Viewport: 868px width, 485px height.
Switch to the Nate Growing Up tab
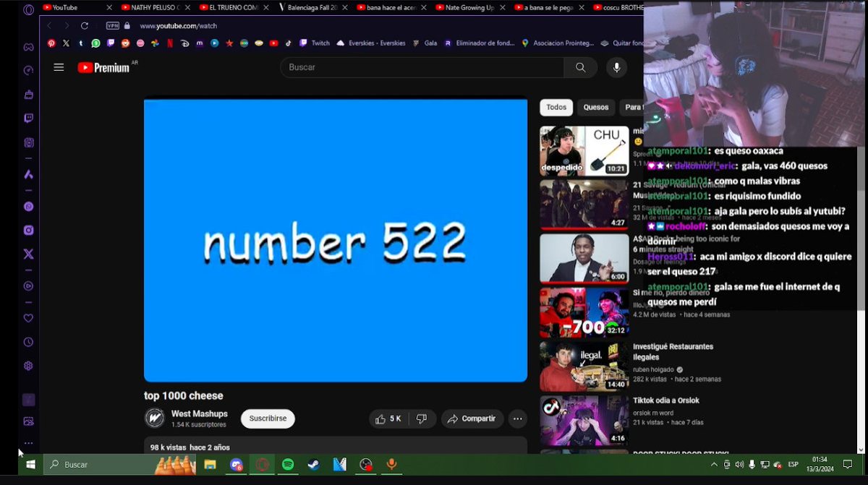click(x=469, y=7)
